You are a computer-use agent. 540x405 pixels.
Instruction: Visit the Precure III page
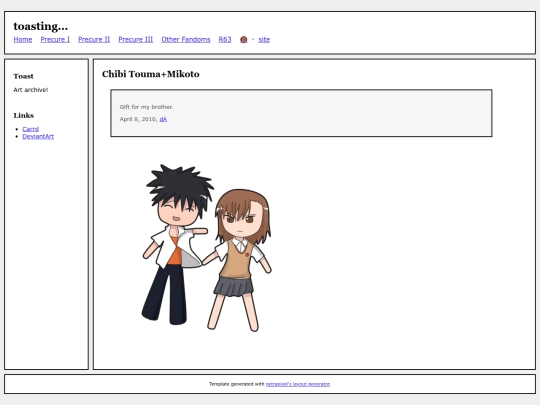point(136,40)
